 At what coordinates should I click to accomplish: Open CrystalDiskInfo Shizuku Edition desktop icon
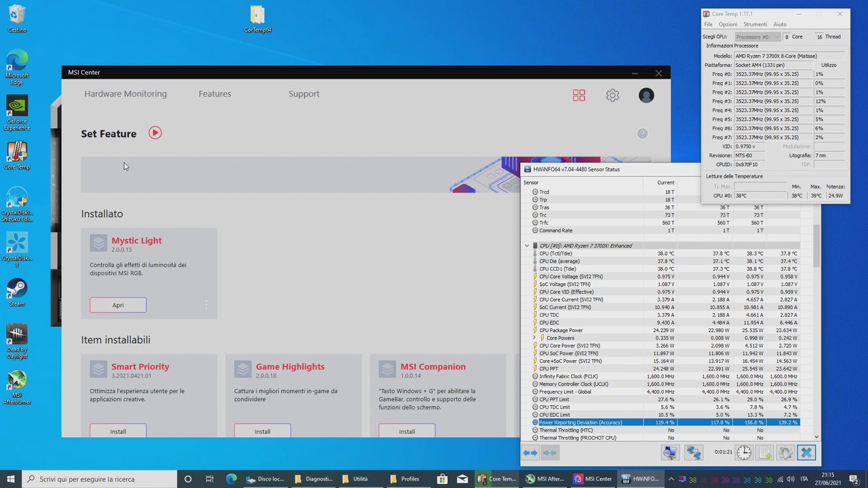point(17,203)
